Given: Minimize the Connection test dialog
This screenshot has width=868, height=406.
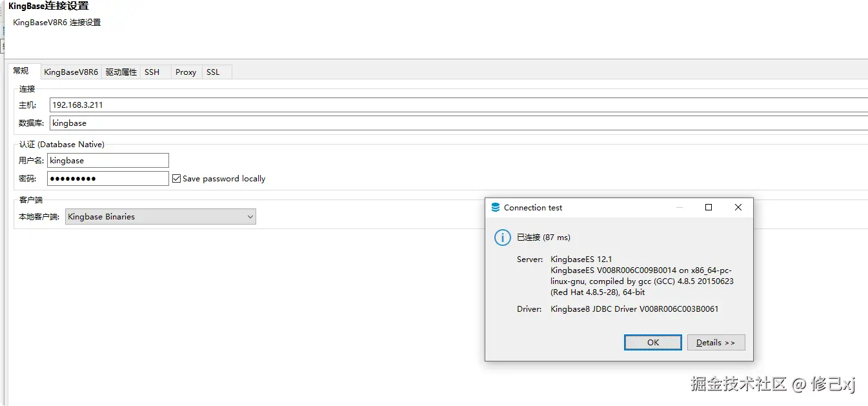Looking at the screenshot, I should 680,208.
